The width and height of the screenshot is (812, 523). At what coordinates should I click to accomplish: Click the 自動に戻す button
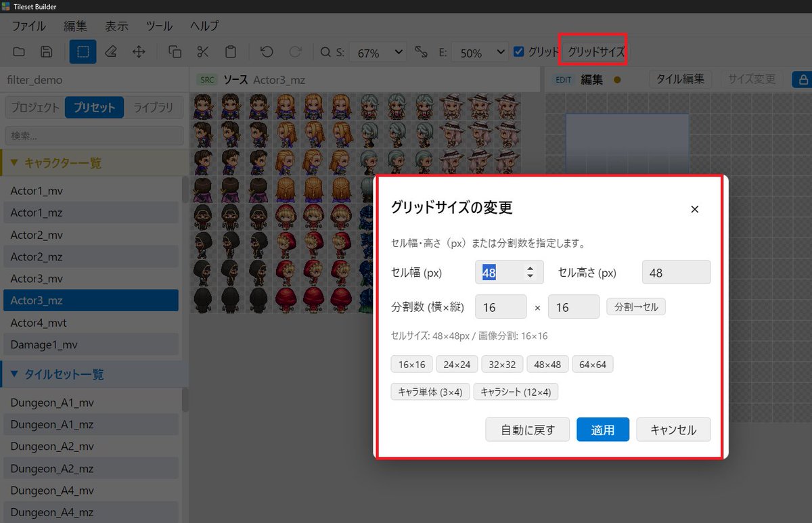click(x=528, y=430)
